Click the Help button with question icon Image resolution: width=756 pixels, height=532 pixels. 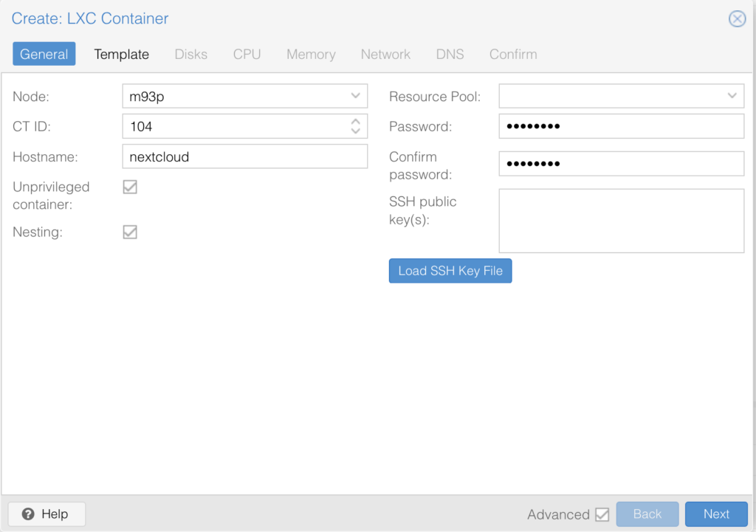coord(47,514)
